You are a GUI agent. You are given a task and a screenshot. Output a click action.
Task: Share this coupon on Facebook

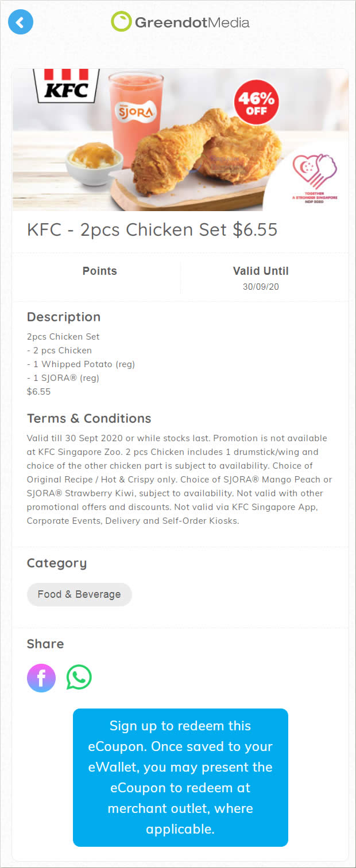pyautogui.click(x=41, y=678)
